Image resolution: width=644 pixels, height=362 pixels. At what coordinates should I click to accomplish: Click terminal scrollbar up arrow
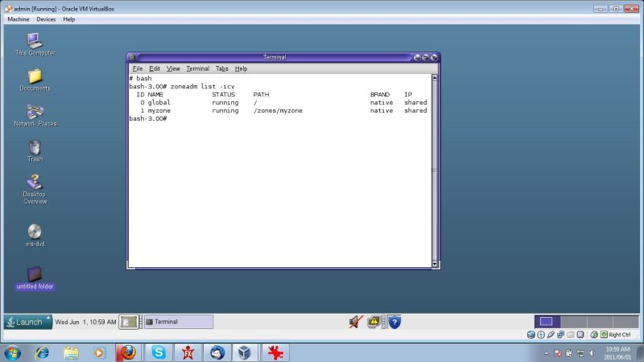(x=435, y=78)
